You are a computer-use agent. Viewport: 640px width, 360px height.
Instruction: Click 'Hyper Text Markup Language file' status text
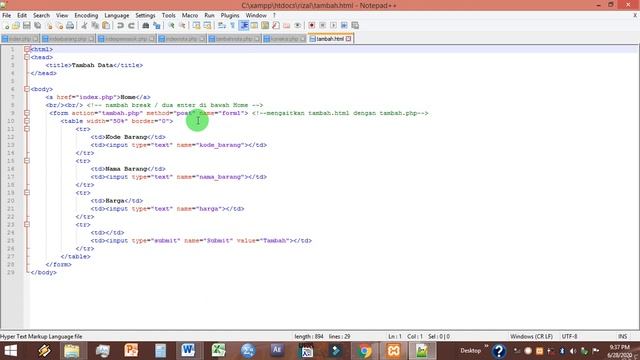41,337
